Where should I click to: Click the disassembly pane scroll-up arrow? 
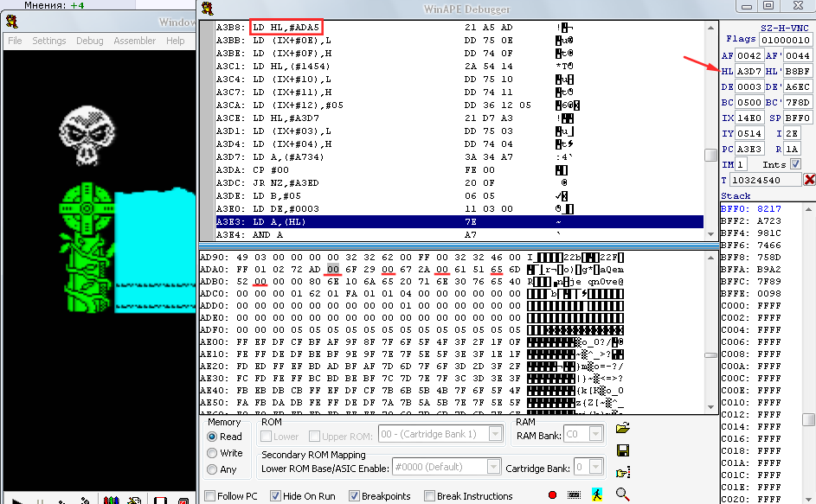pos(711,28)
